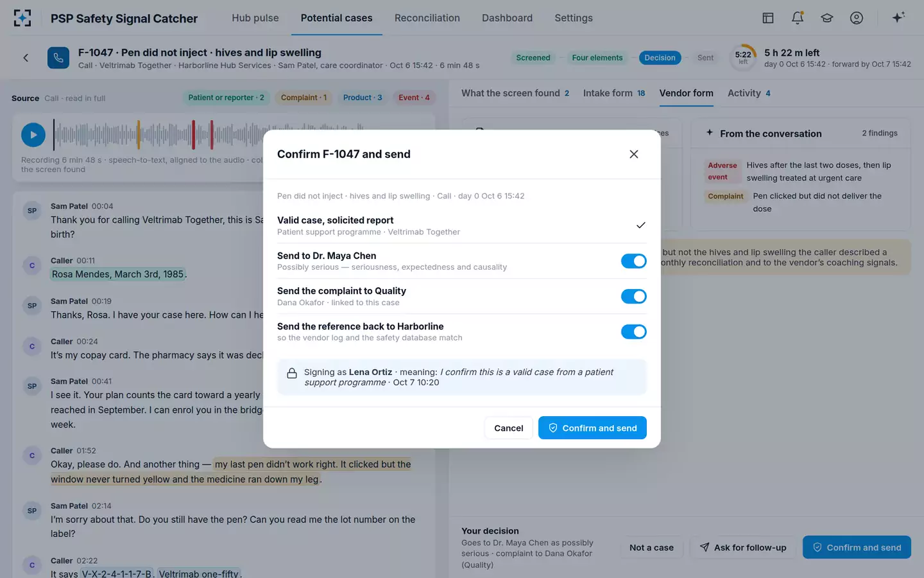Screen dimensions: 924x578
Task: Cancel the confirm dialog
Action: pos(509,428)
